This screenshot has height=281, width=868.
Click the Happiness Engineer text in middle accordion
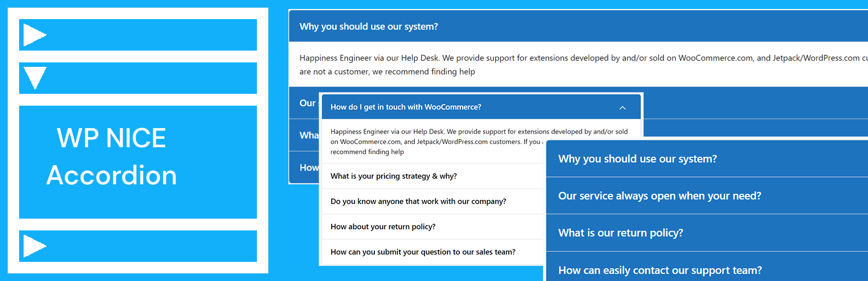479,142
